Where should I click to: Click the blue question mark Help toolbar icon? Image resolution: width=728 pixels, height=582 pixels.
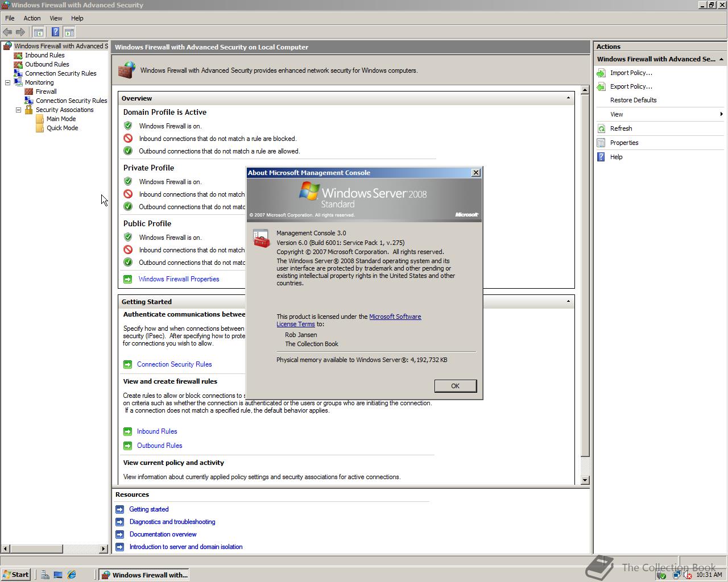pos(55,32)
